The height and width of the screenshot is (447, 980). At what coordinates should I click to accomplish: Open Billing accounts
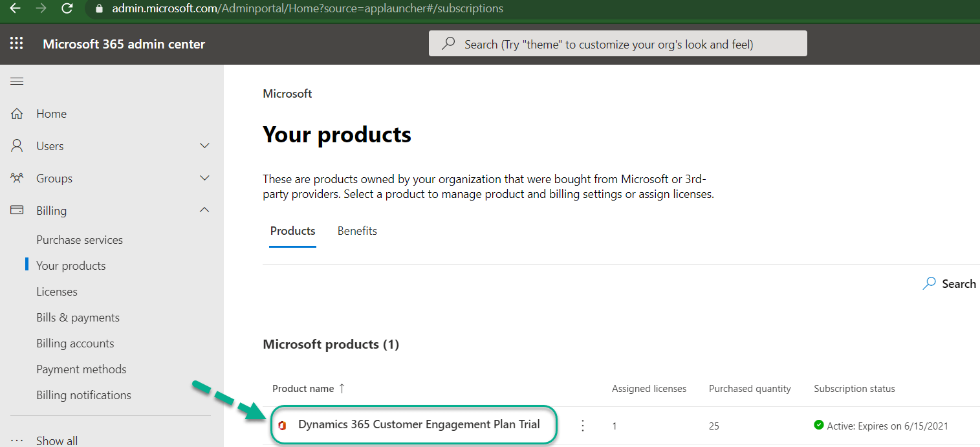coord(75,343)
